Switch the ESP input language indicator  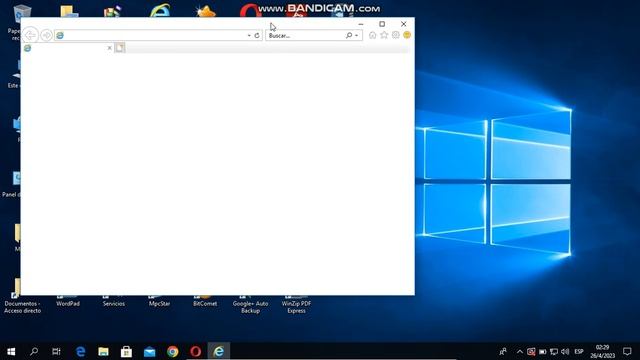579,351
